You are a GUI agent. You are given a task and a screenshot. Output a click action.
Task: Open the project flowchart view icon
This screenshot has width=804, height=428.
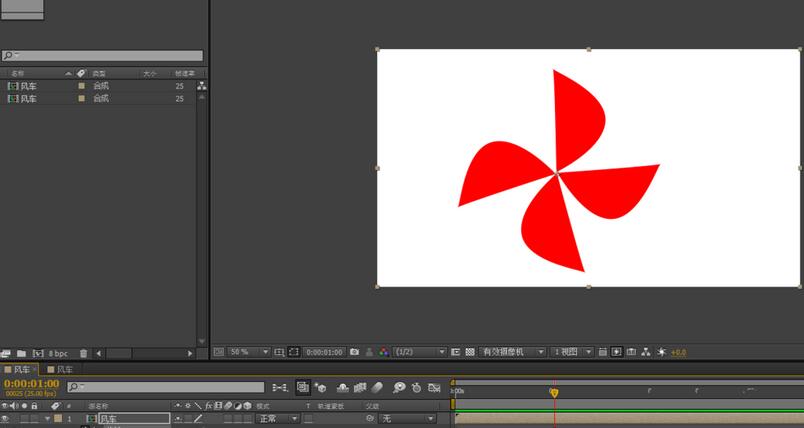coord(202,87)
